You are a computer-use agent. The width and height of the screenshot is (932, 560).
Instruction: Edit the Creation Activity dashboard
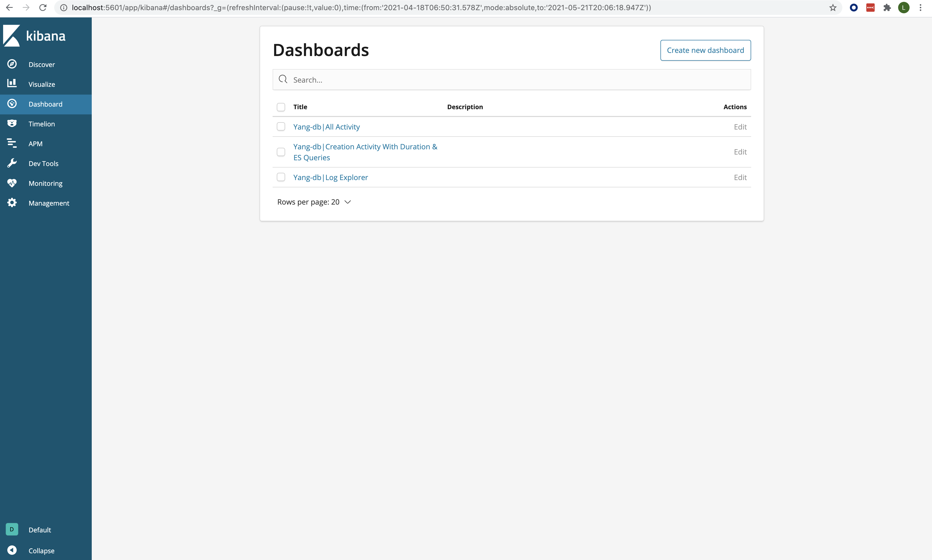(x=740, y=152)
